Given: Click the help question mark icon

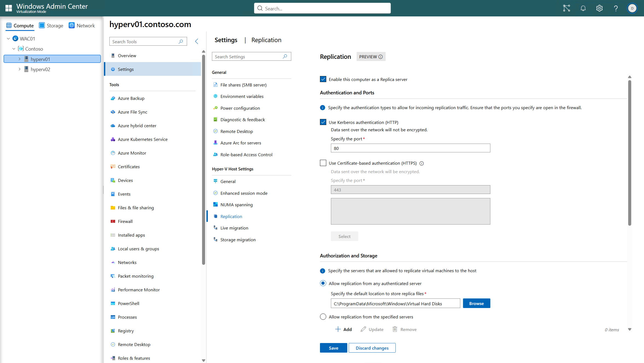Looking at the screenshot, I should [x=616, y=8].
